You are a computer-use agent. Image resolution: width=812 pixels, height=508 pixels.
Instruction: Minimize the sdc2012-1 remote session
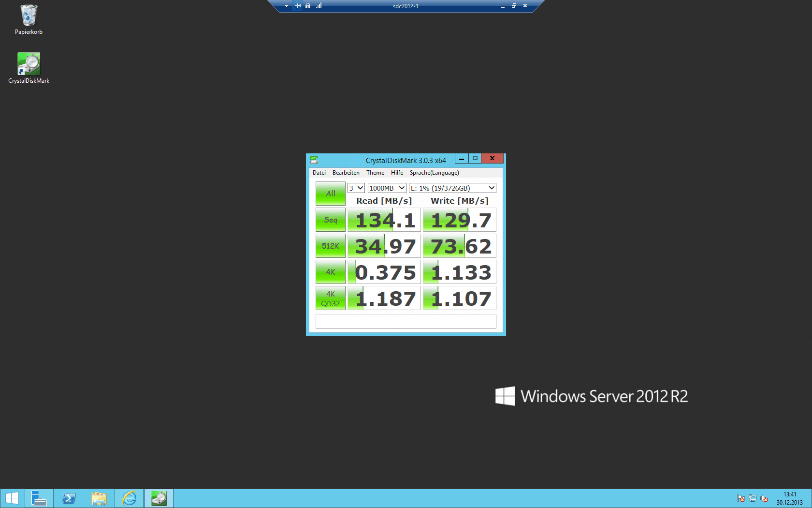503,6
